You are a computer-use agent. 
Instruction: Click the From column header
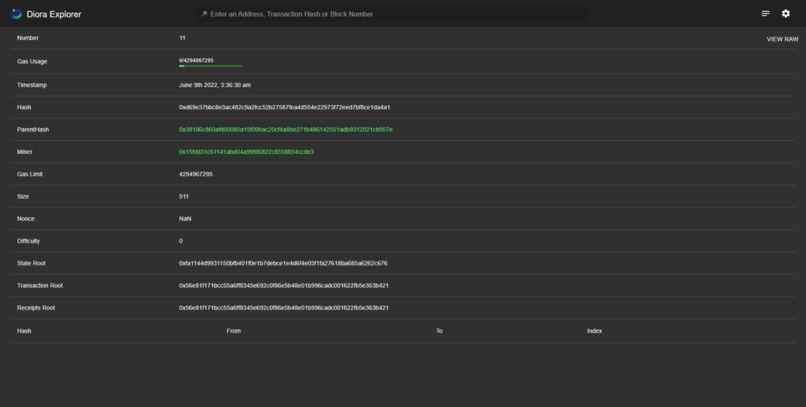pos(233,330)
